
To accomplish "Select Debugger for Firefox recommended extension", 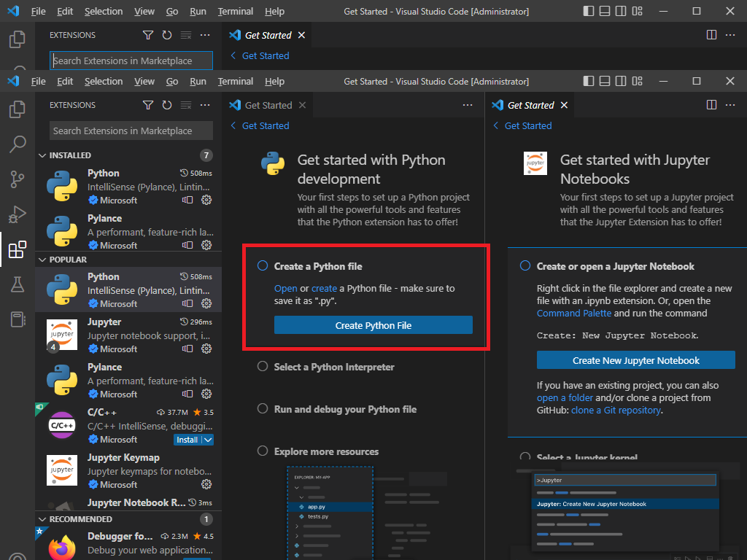I will pyautogui.click(x=128, y=544).
